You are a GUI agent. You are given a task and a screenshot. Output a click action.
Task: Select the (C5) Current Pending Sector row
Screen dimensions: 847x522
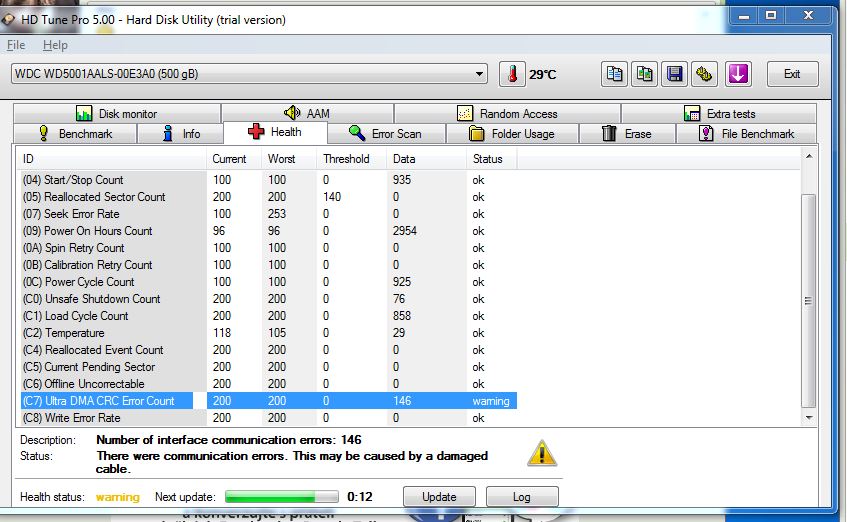268,367
